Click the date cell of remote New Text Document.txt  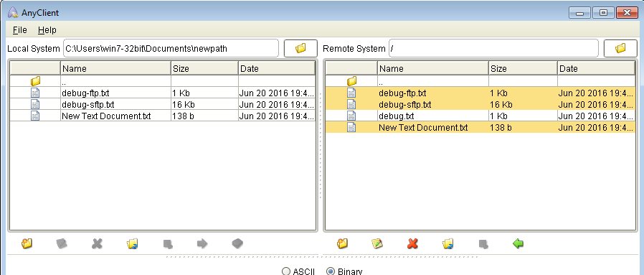pos(597,127)
